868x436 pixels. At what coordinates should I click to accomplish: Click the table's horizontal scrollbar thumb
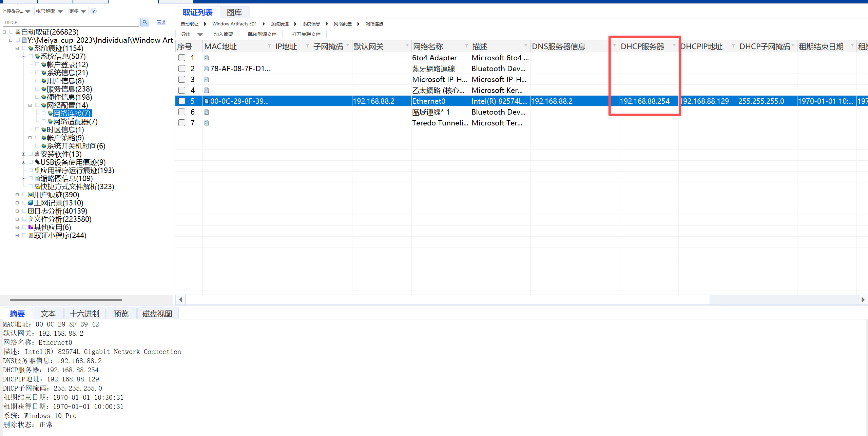click(447, 300)
